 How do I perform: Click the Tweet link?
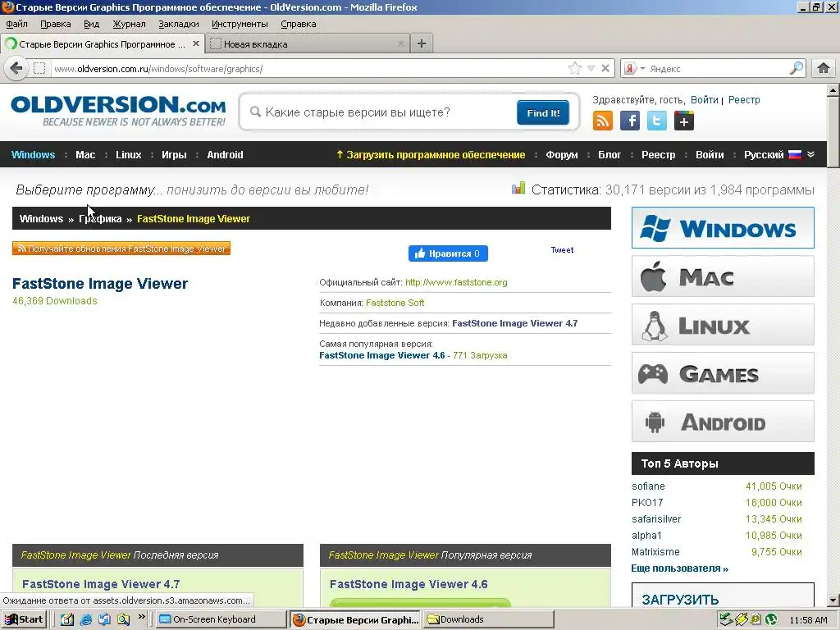[x=562, y=250]
